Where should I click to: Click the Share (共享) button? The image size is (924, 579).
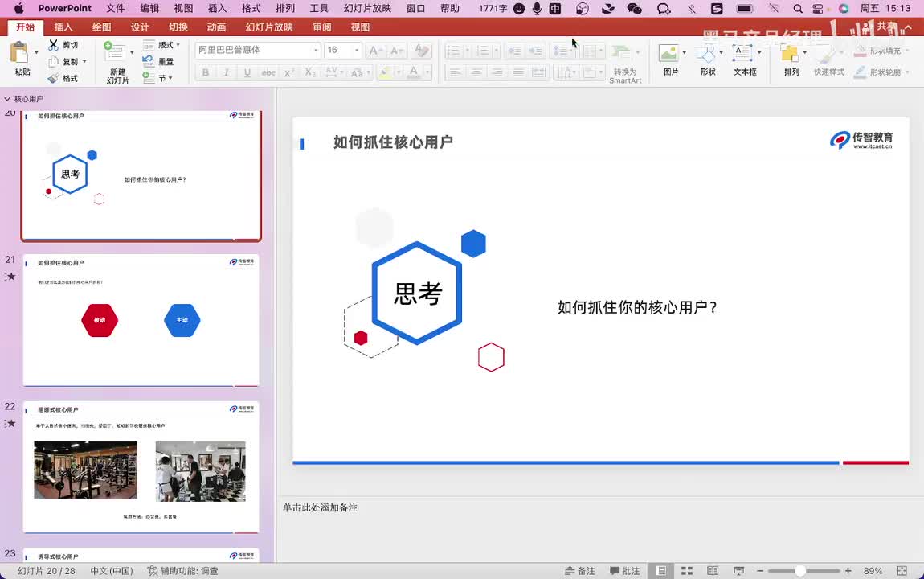point(878,27)
